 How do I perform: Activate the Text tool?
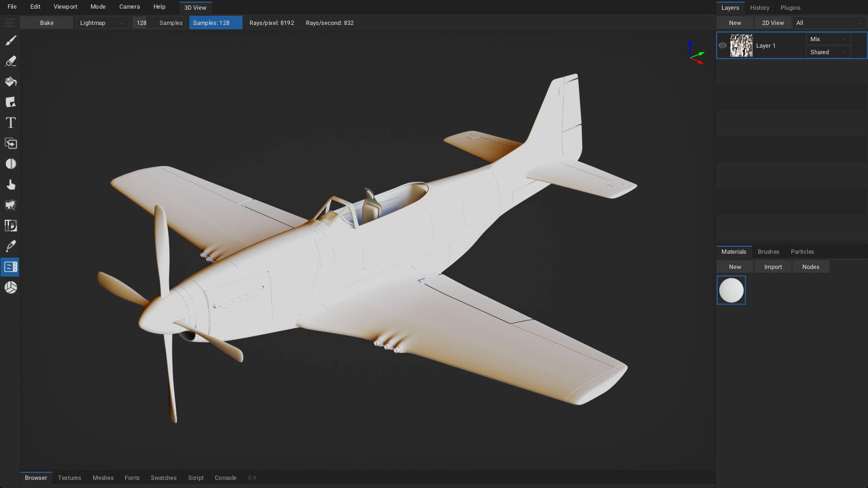[11, 123]
